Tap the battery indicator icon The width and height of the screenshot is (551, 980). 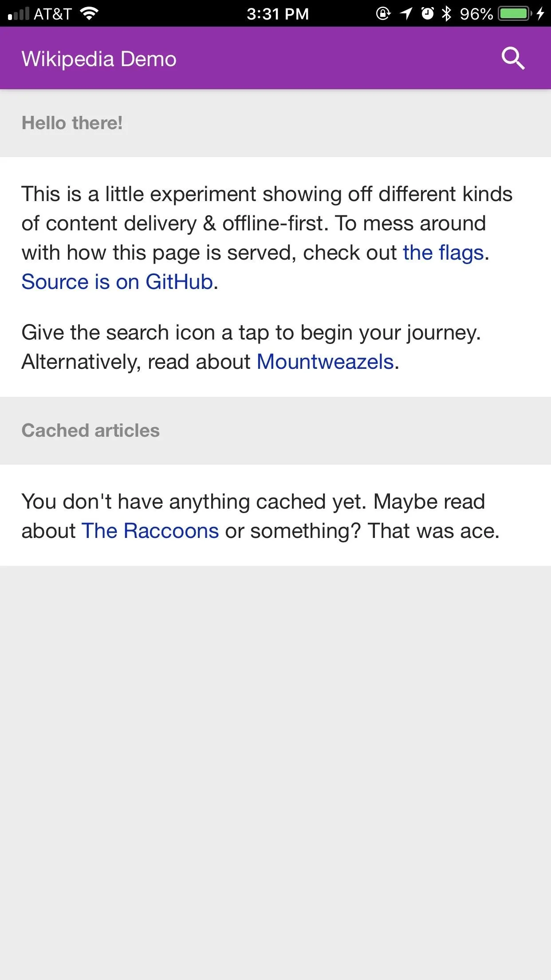click(x=515, y=14)
